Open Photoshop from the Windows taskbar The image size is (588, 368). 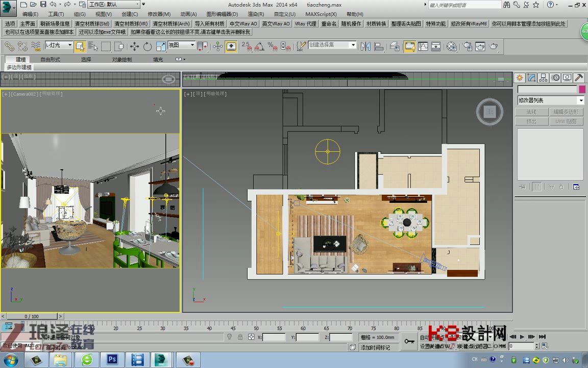click(x=112, y=360)
